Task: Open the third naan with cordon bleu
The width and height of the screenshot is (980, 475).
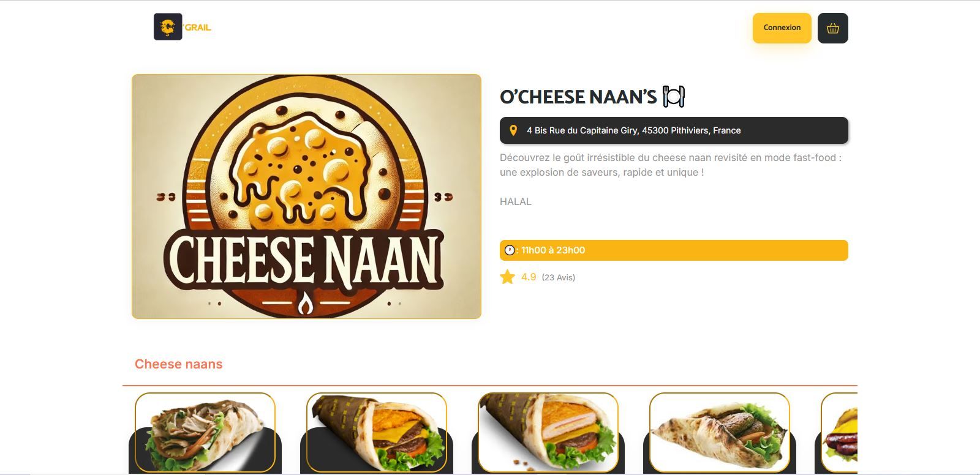Action: click(548, 433)
